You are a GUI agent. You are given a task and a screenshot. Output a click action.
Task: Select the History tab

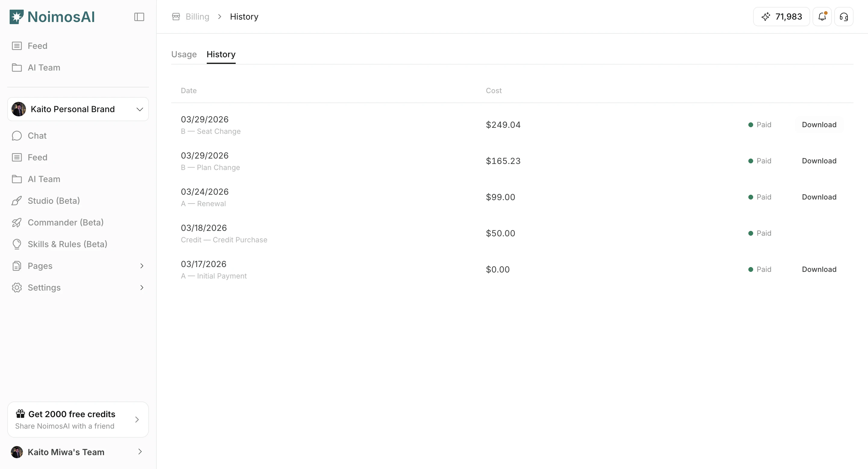coord(221,54)
